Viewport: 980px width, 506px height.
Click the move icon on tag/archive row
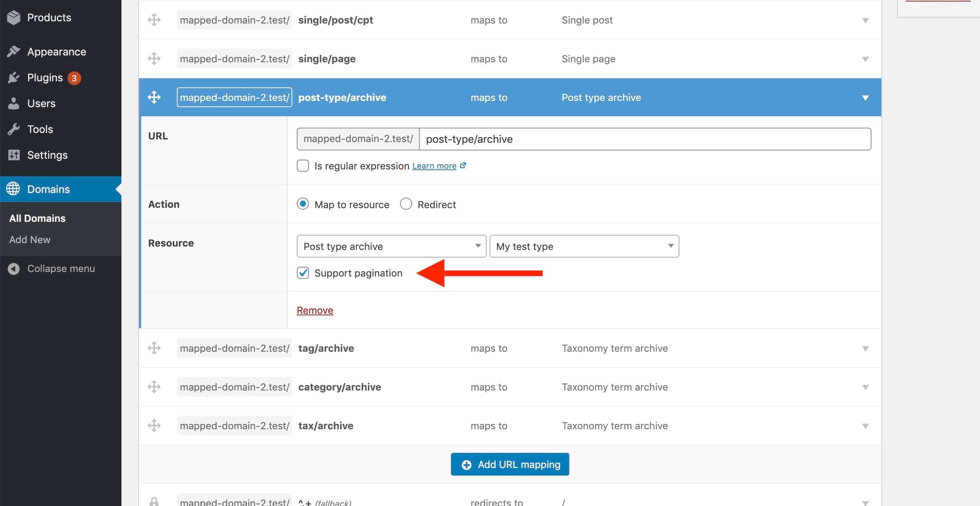[x=154, y=348]
